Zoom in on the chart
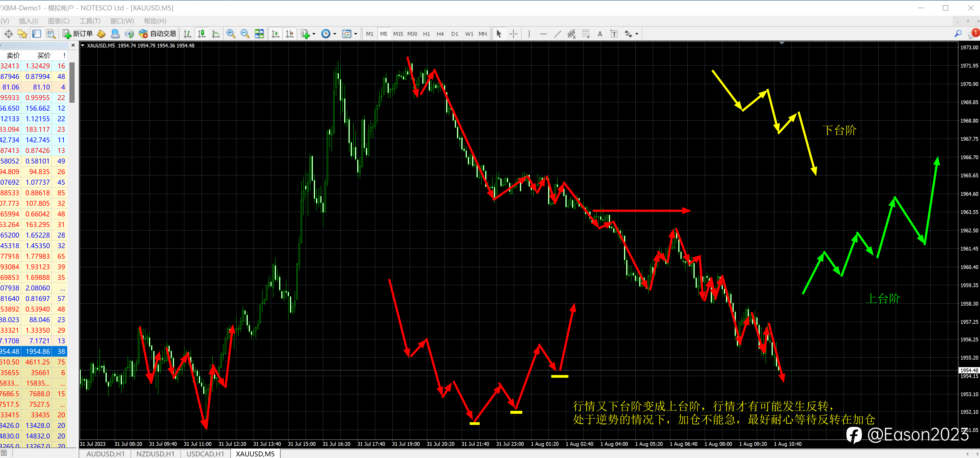This screenshot has width=980, height=458. pyautogui.click(x=230, y=34)
